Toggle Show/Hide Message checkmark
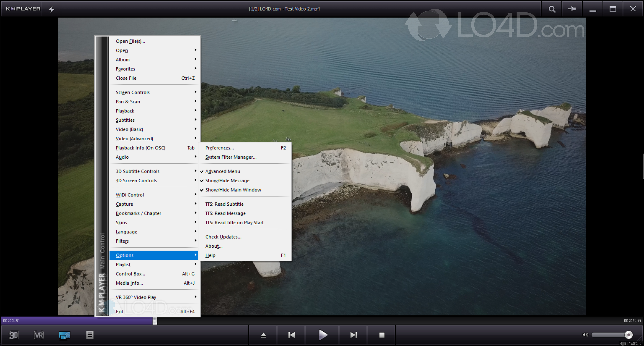 (227, 181)
